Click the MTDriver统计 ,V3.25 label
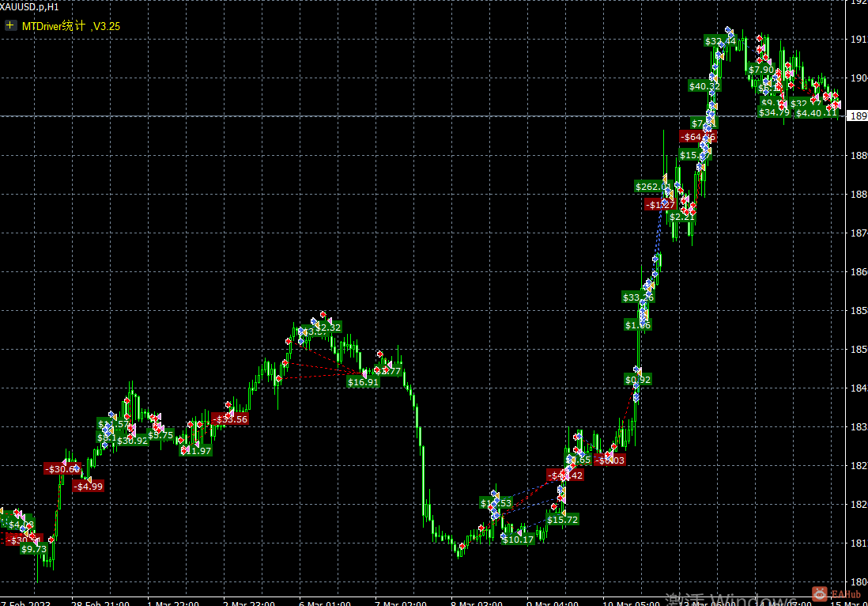 [x=71, y=26]
